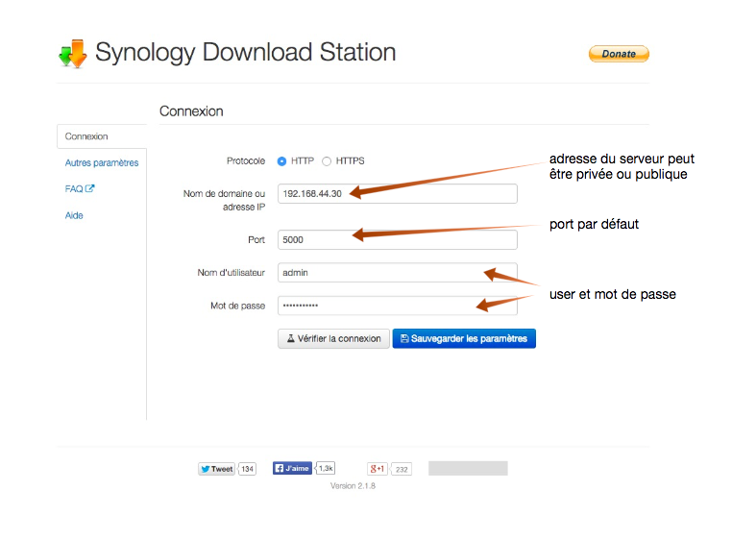This screenshot has height=540, width=756.
Task: Click the 134 tweet count bubble
Action: click(247, 469)
